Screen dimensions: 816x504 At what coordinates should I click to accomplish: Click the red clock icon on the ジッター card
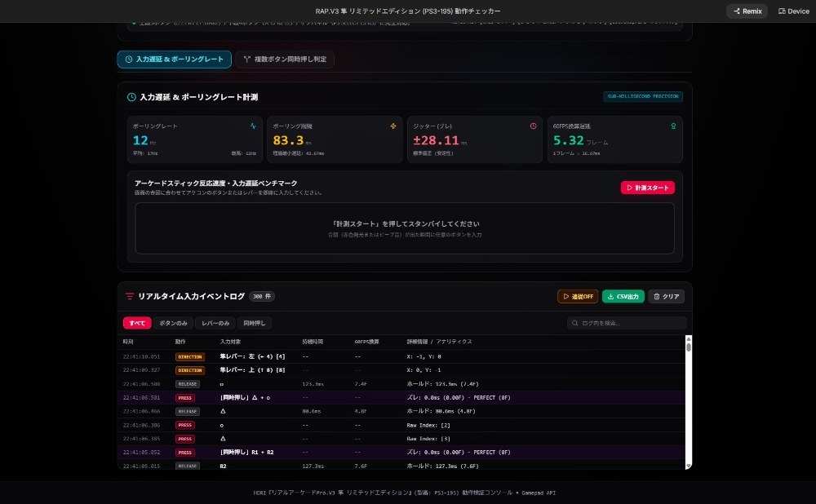tap(533, 126)
